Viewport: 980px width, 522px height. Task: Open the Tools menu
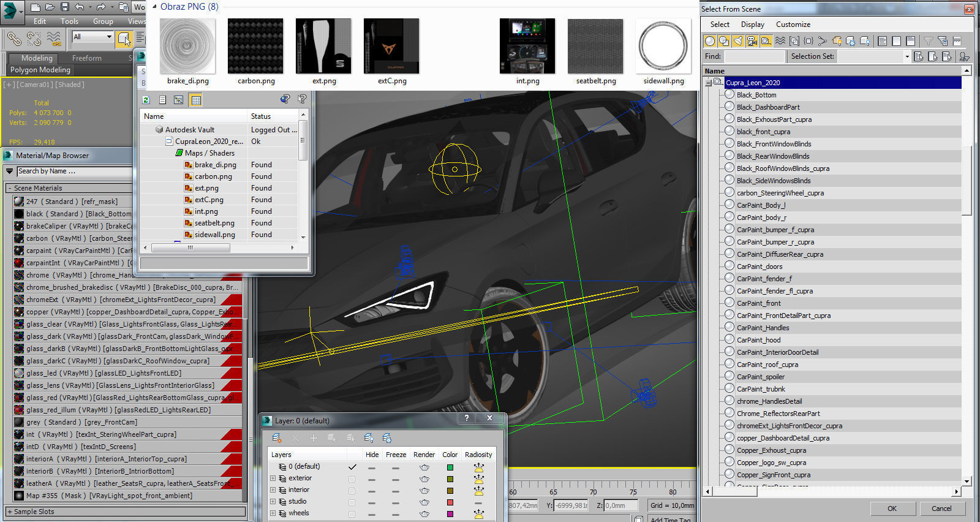pos(69,21)
